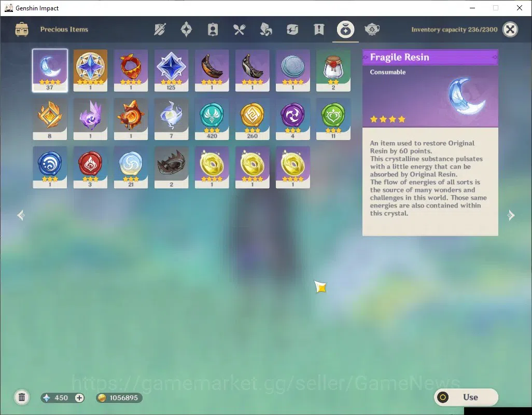Select the white swirl item with count 7

point(171,119)
